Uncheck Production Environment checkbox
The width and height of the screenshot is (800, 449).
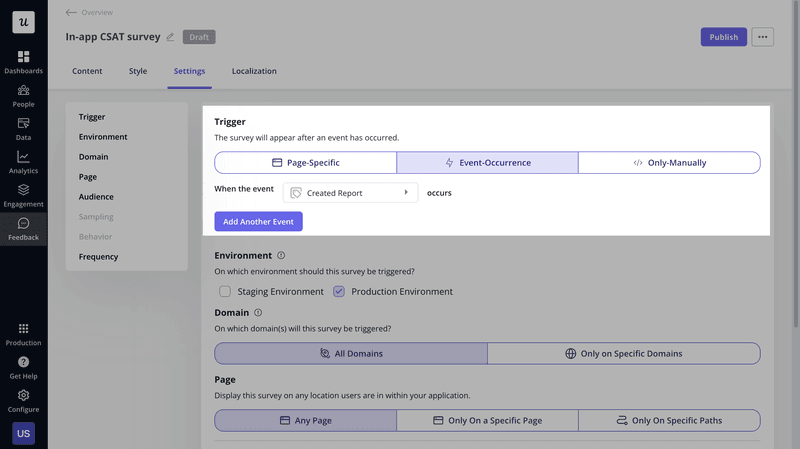[339, 291]
